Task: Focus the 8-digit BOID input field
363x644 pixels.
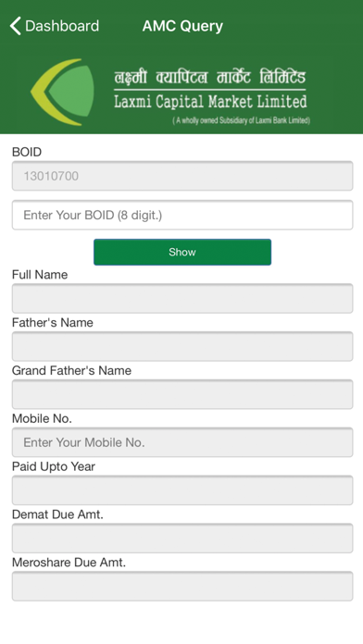Action: click(182, 215)
